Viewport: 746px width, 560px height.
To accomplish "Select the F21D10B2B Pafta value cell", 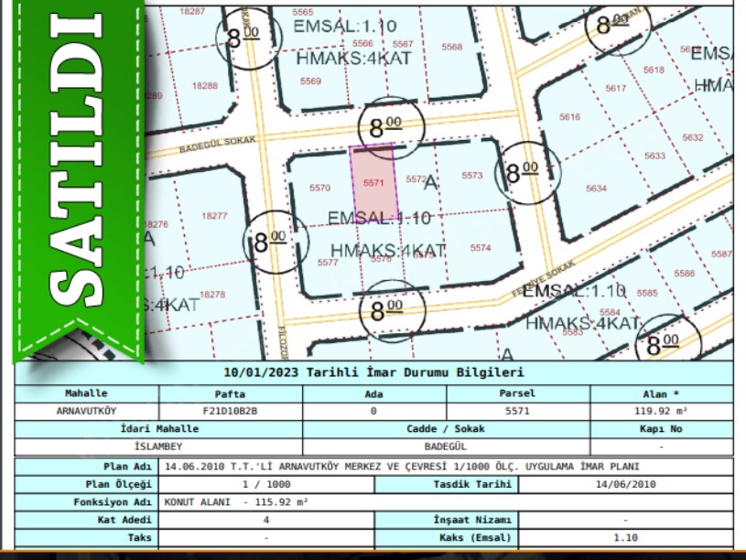I will point(231,411).
